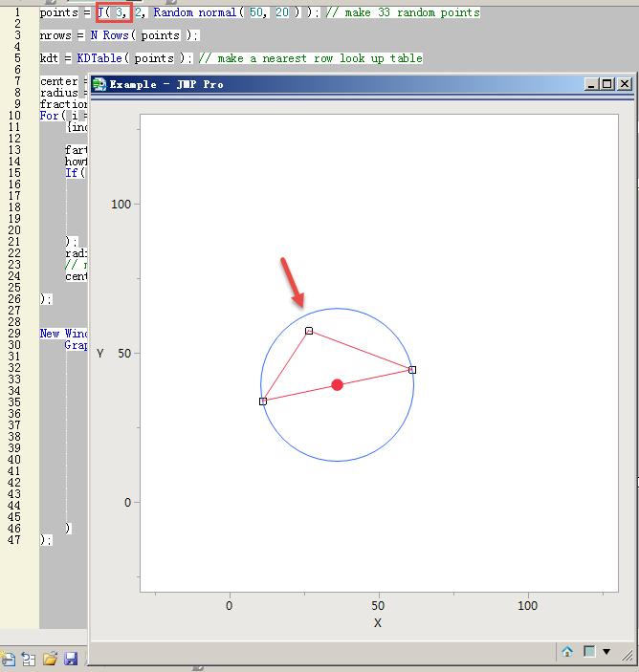Image resolution: width=639 pixels, height=672 pixels.
Task: Select the leftmost square marker on the circle
Action: click(x=263, y=401)
